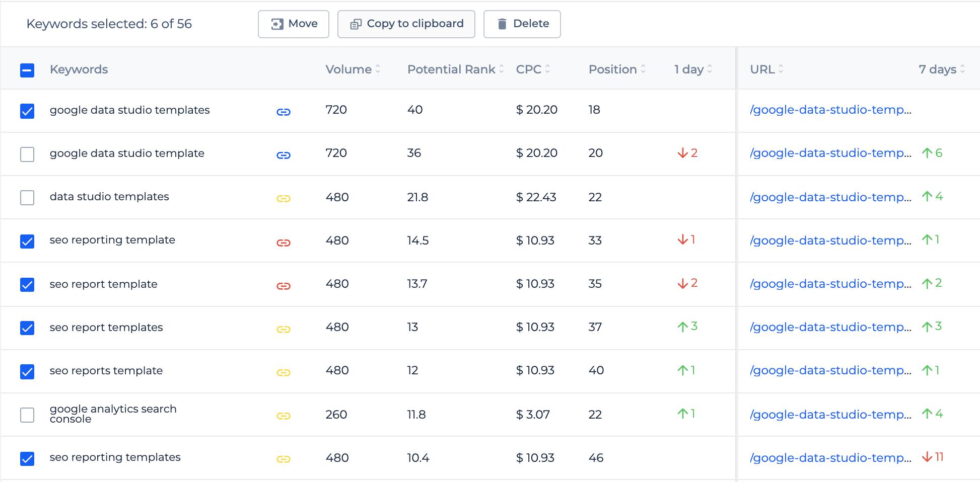980x482 pixels.
Task: Uncheck seo reporting templates row
Action: click(27, 459)
